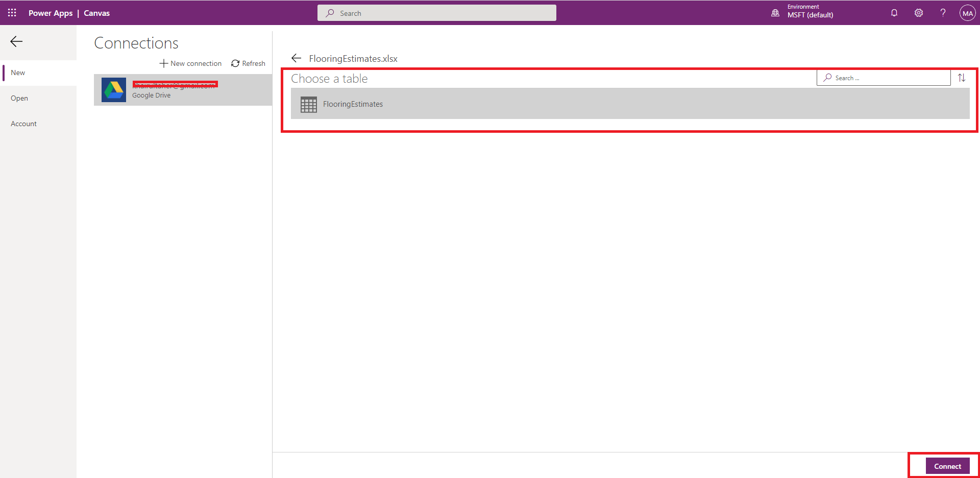Select the FlooringEstimates table row

[630, 104]
